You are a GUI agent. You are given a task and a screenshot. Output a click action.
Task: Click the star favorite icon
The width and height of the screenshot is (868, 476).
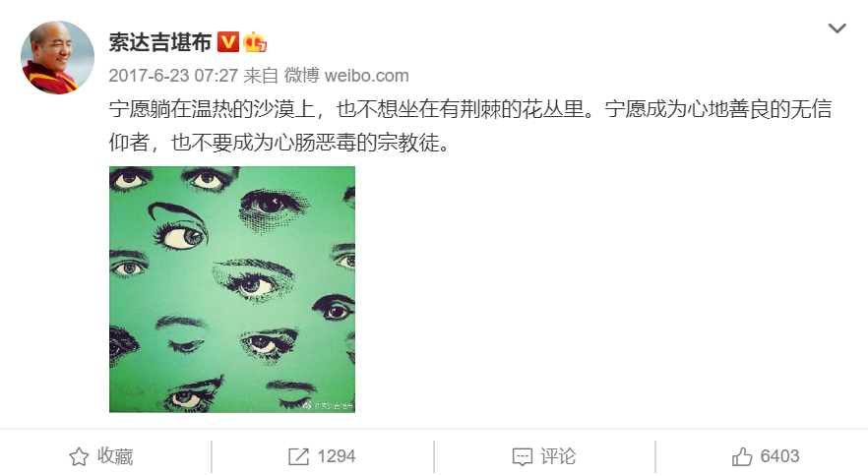[x=79, y=456]
